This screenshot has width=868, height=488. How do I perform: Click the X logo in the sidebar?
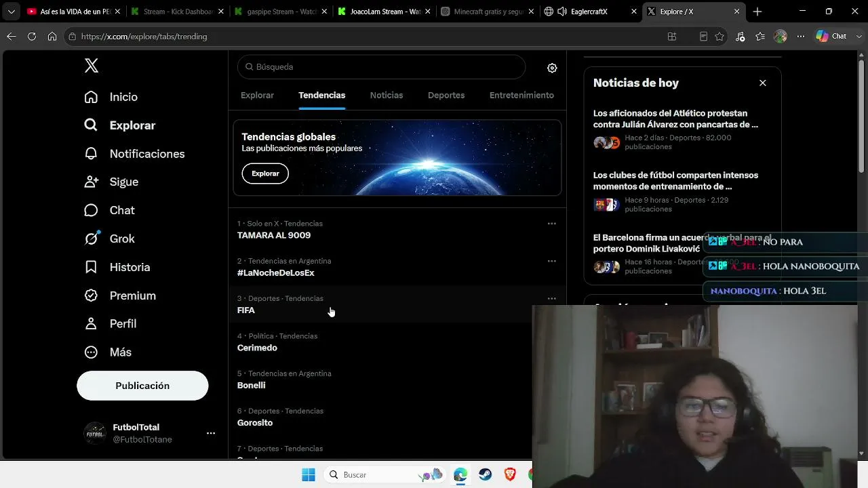point(92,66)
